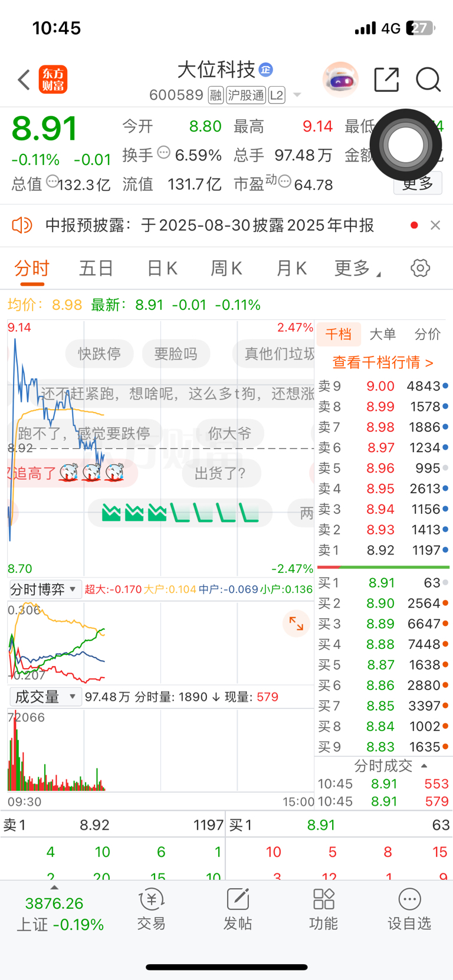Screen dimensions: 453x980
Task: Tap the 设自选 add to watchlist icon
Action: pyautogui.click(x=409, y=909)
